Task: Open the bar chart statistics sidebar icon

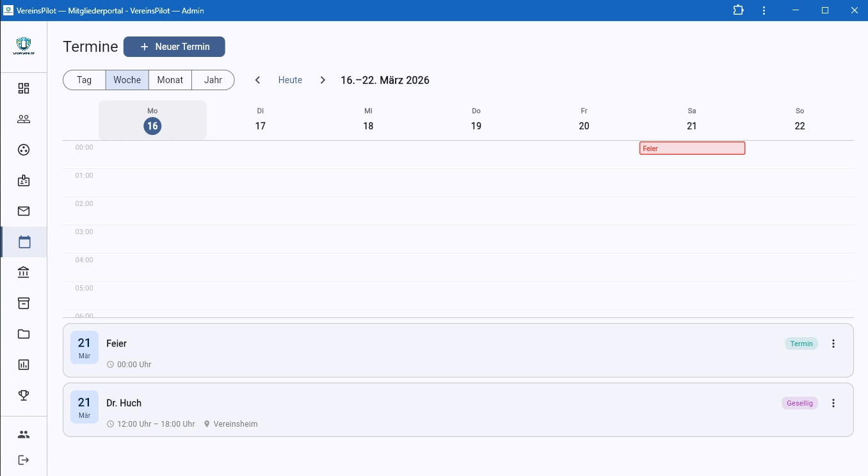Action: pos(24,365)
